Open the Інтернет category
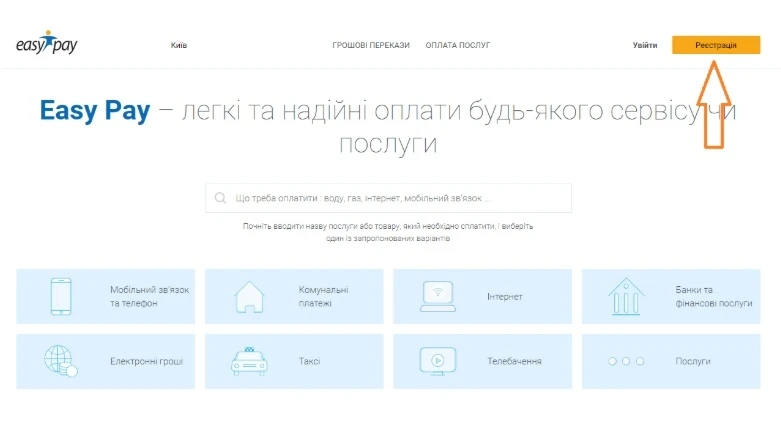Viewport: 781px width, 424px height. [x=483, y=296]
